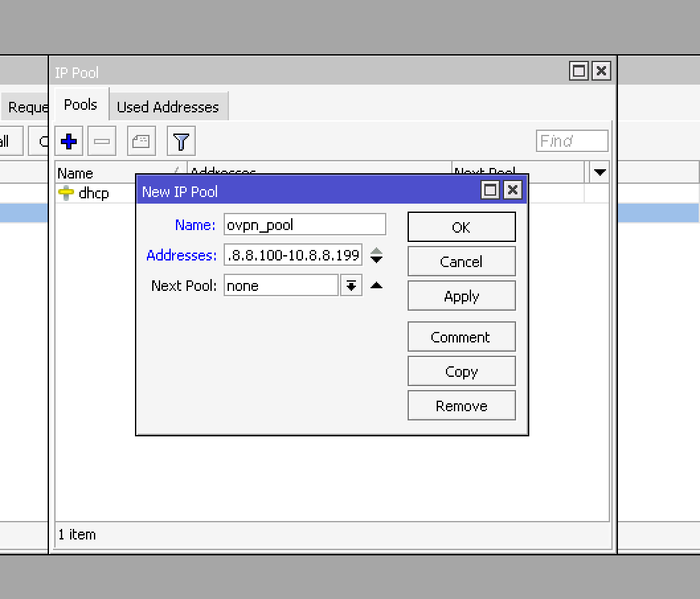Click the blue plus add pool icon
700x599 pixels.
coord(69,141)
